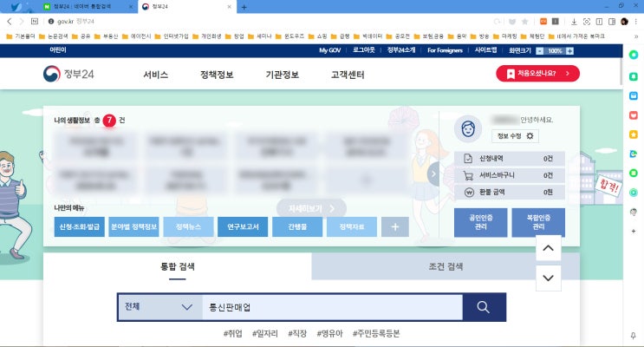Open the 서비스 main menu
This screenshot has height=347, width=644.
[x=156, y=75]
